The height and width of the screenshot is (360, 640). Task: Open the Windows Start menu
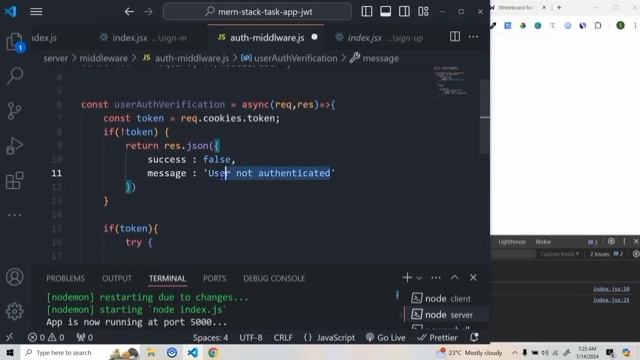tap(10, 353)
